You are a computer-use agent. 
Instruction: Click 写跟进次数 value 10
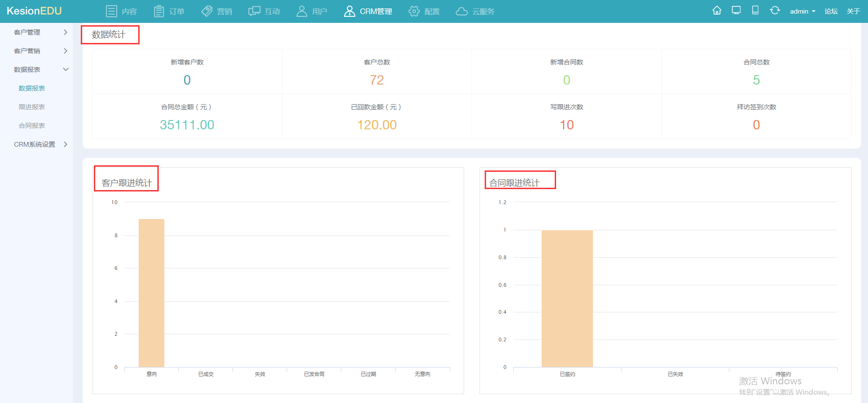567,125
